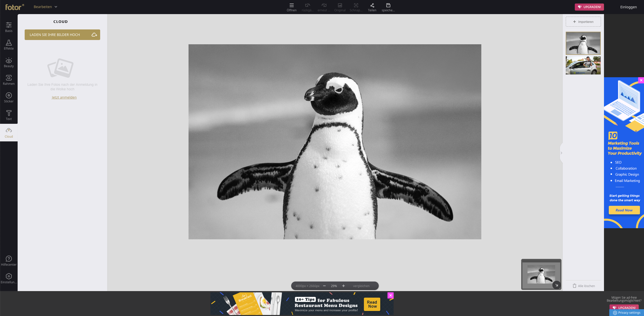The width and height of the screenshot is (644, 316).
Task: Click the navigator penguin preview
Action: 541,274
